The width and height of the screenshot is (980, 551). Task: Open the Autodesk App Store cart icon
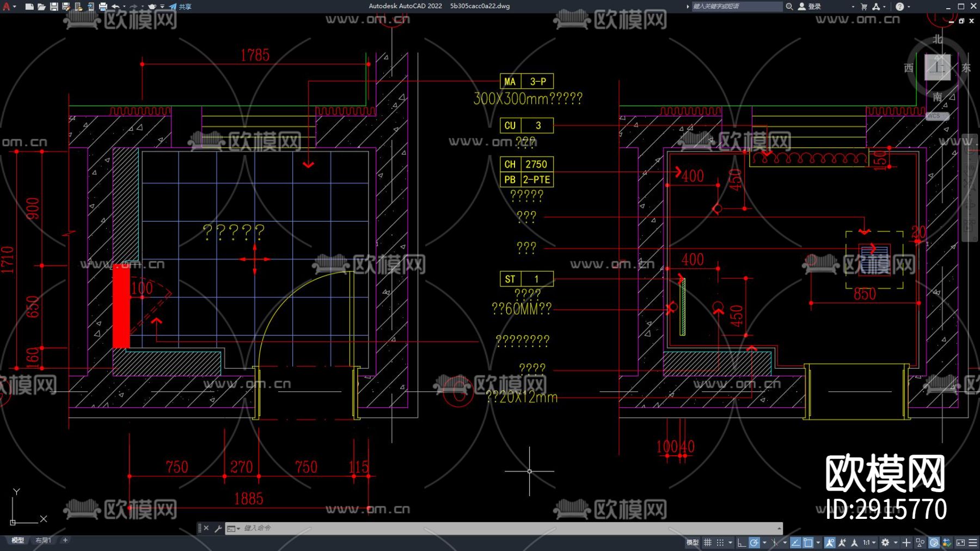pyautogui.click(x=864, y=7)
